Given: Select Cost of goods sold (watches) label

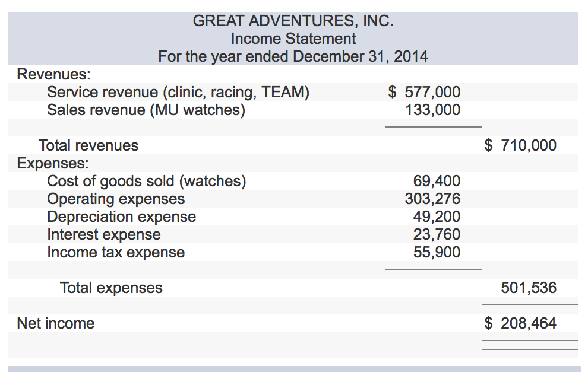Looking at the screenshot, I should coord(147,182).
